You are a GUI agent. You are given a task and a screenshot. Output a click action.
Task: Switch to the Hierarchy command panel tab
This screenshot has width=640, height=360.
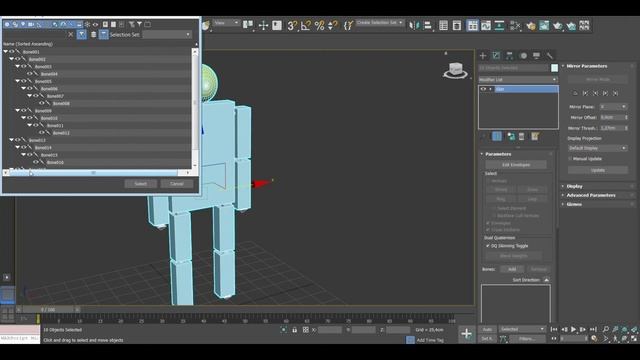click(x=509, y=56)
